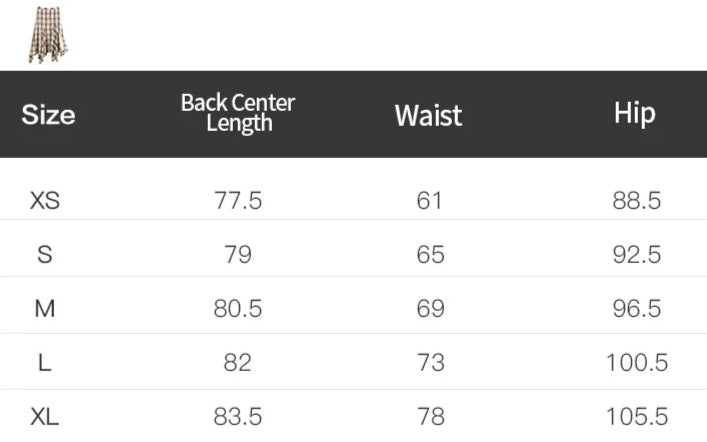
Task: Select the 105.5 hip value
Action: pyautogui.click(x=637, y=417)
